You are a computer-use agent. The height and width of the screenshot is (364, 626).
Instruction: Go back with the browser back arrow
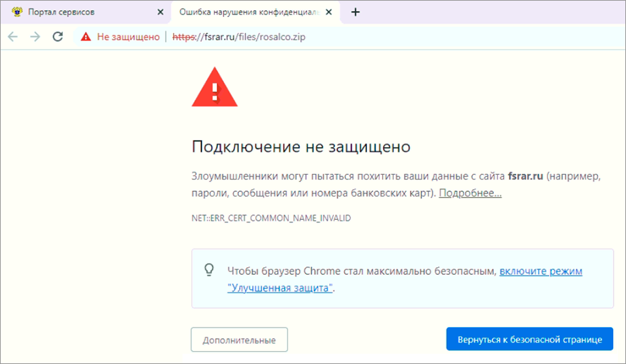pyautogui.click(x=13, y=37)
